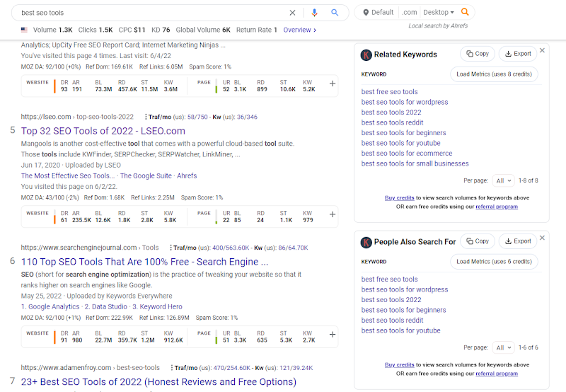Open result '23+ Best SEO Tools of 2022'
The image size is (566, 392).
[158, 382]
